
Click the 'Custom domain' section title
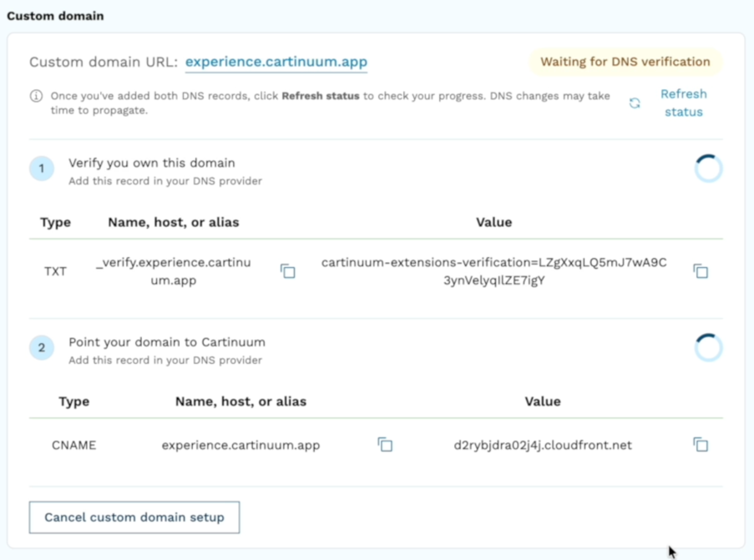(x=55, y=16)
